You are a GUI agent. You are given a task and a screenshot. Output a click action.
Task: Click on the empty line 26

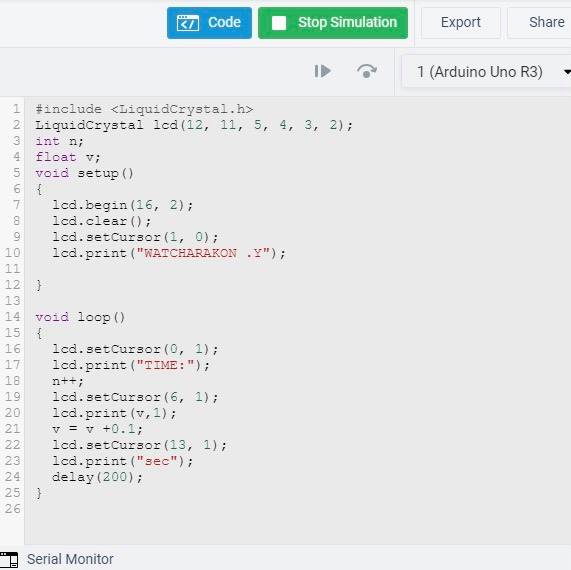291,509
